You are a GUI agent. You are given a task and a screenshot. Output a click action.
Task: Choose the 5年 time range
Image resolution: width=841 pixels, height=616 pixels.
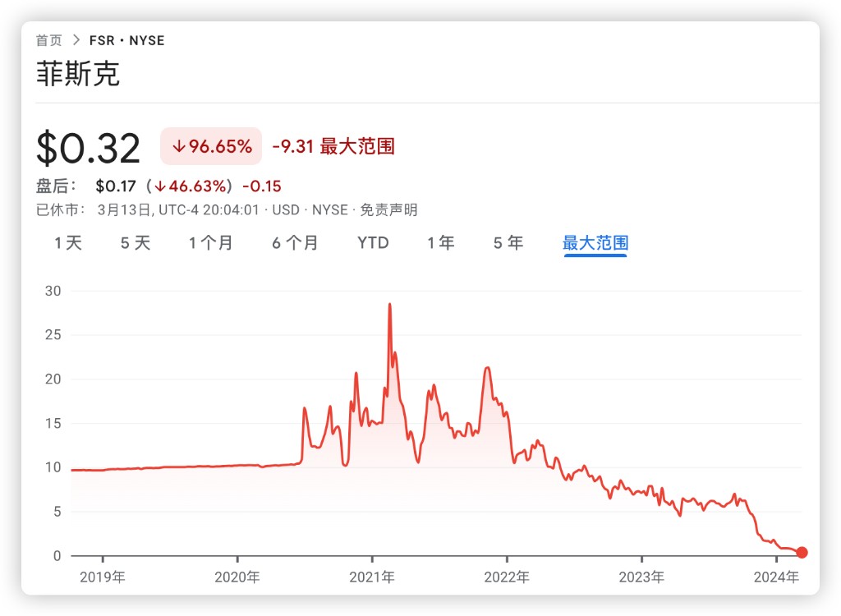pos(508,243)
